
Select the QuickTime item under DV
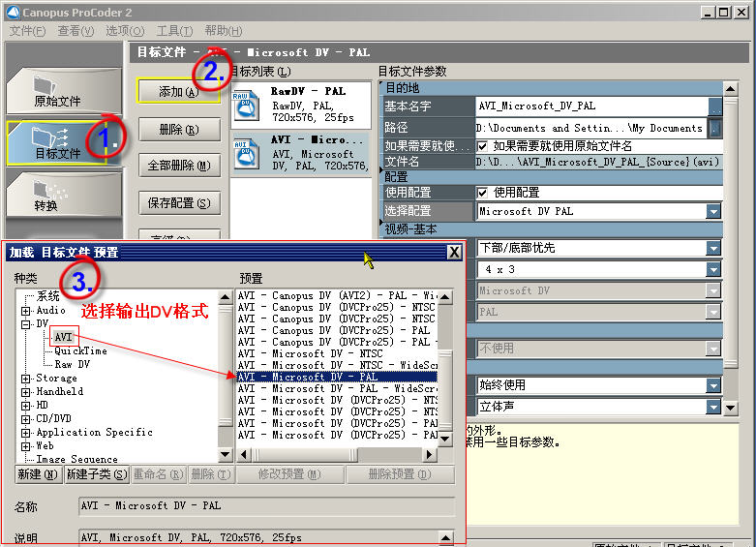click(x=80, y=350)
